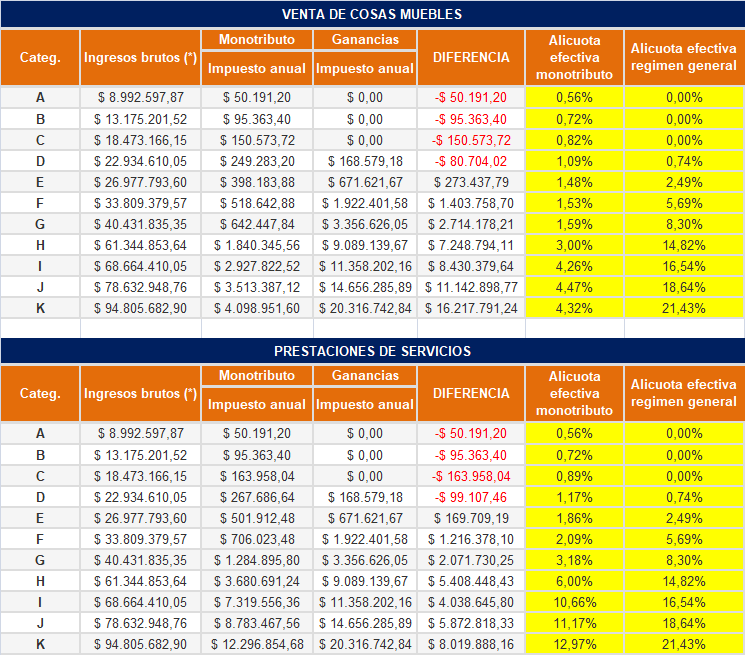Click Monotributo amount $ 7.319.556,36
This screenshot has height=655, width=745.
pos(257,602)
